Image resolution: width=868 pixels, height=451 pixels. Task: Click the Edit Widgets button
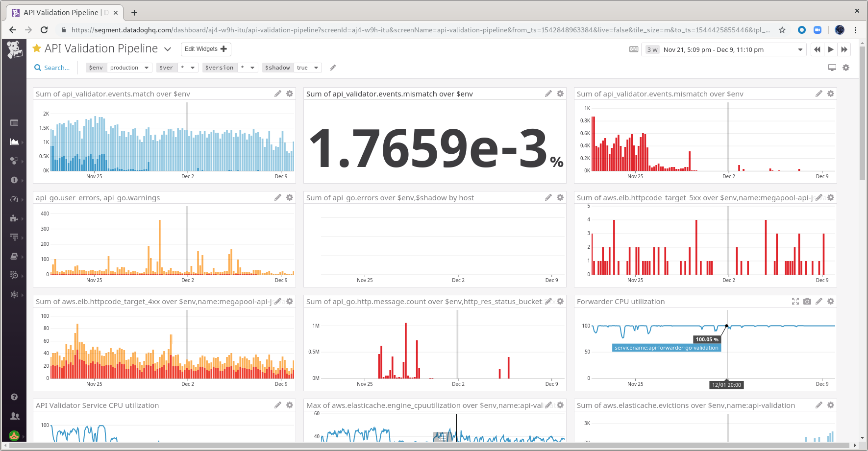click(206, 49)
